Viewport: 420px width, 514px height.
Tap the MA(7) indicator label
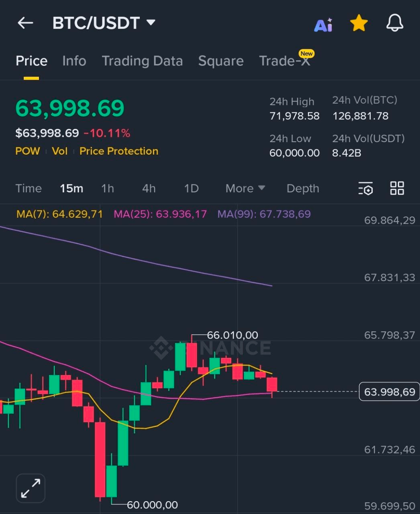tap(59, 214)
